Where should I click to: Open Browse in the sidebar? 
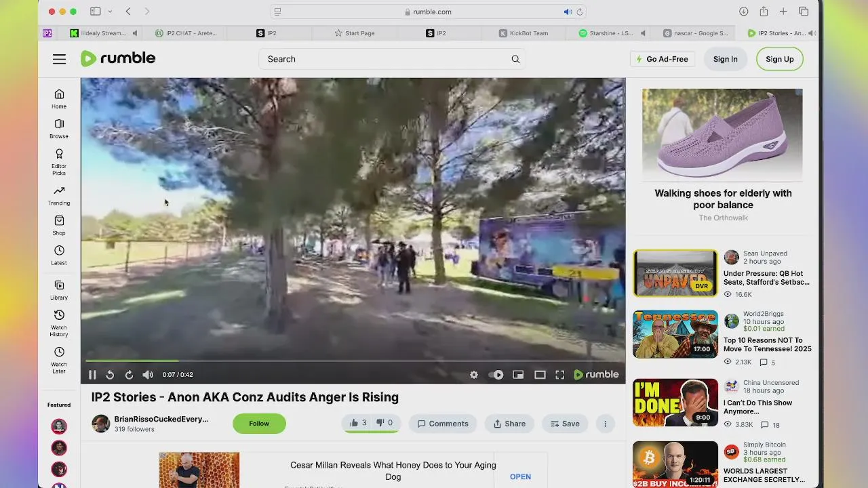click(59, 128)
